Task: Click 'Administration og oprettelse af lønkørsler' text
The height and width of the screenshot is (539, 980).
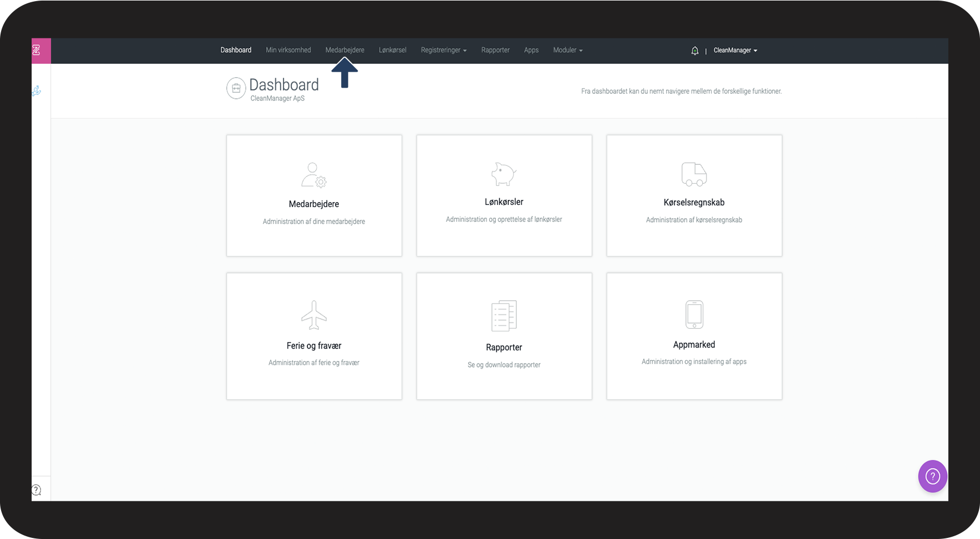Action: click(504, 219)
